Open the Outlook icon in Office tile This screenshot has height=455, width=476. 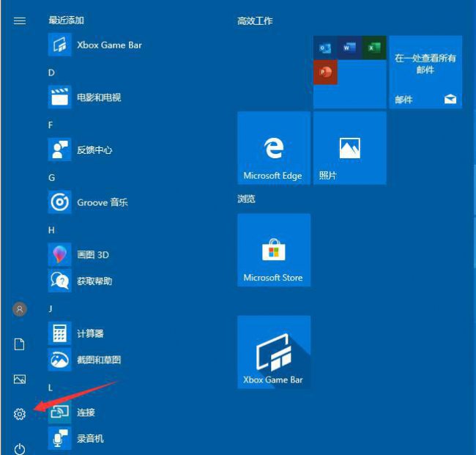coord(325,48)
